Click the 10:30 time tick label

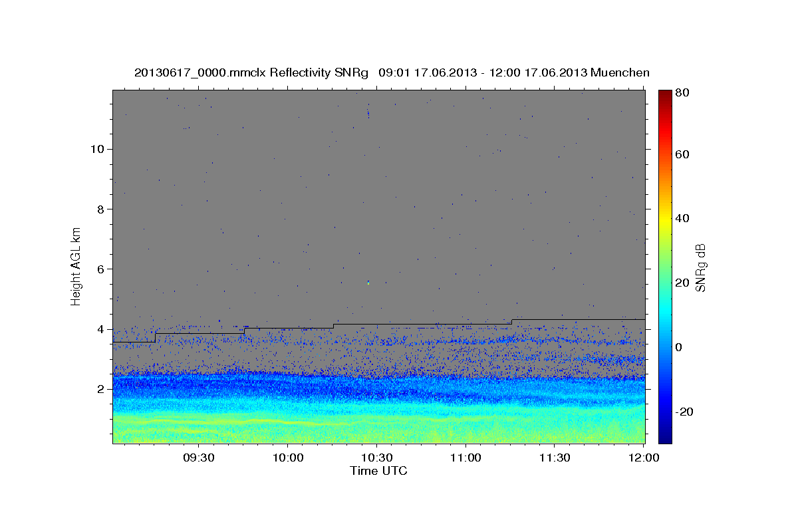(377, 458)
